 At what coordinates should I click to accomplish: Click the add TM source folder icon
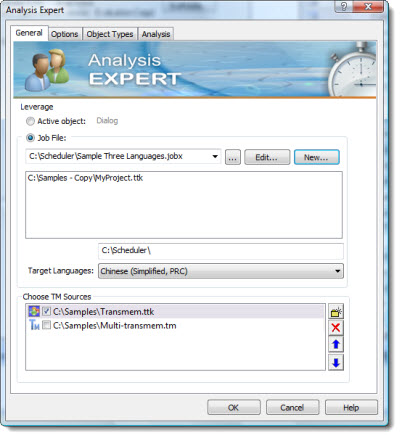pos(336,312)
